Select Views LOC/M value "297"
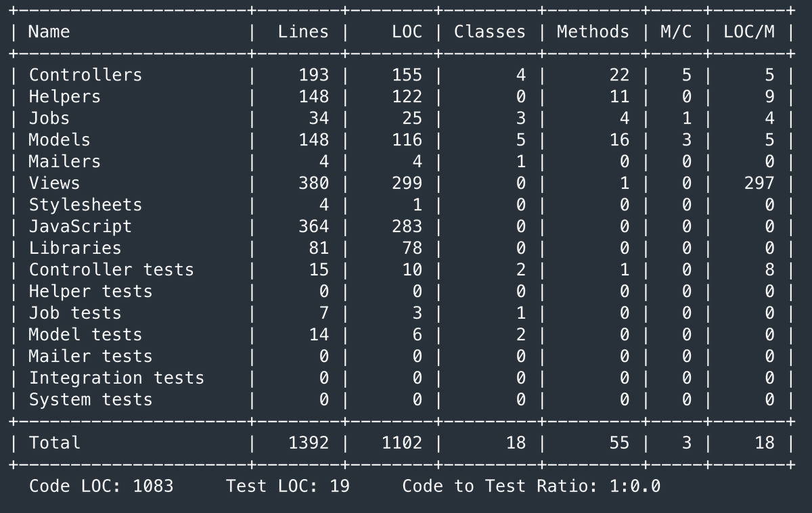The height and width of the screenshot is (513, 812). (759, 183)
